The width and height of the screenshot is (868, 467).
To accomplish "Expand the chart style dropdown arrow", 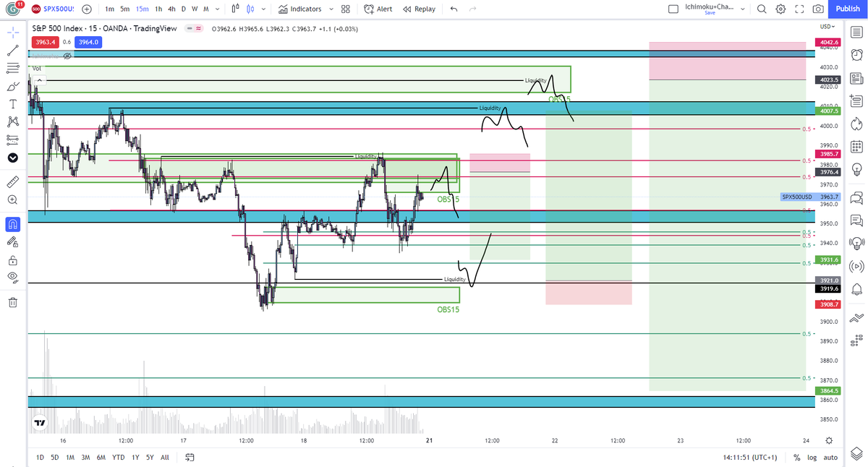I will [263, 9].
